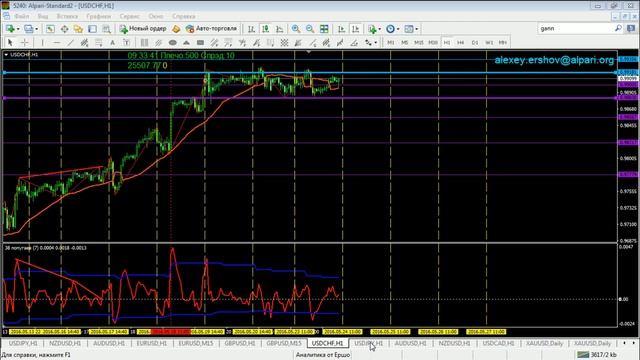640x360 pixels.
Task: Open the Strategy Tester magnifier icon
Action: 107,29
